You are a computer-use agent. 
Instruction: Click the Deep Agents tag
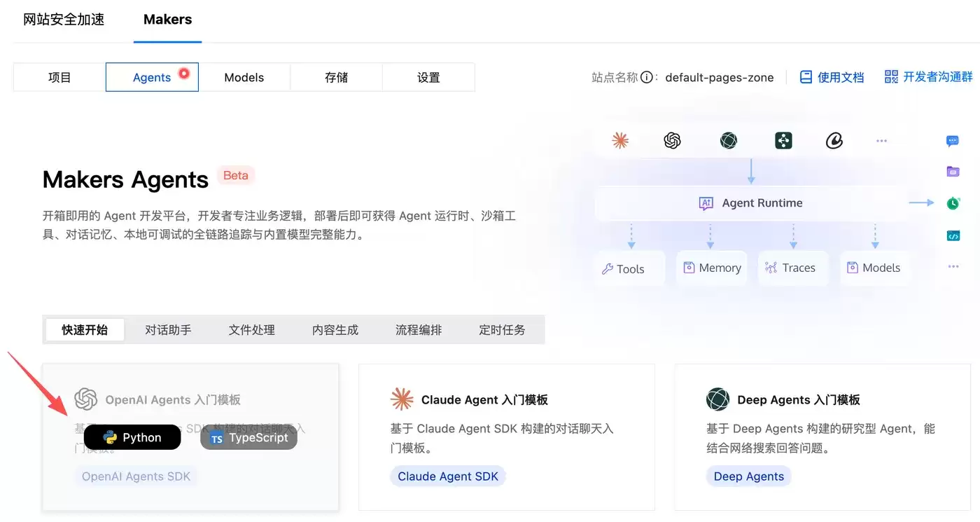749,476
